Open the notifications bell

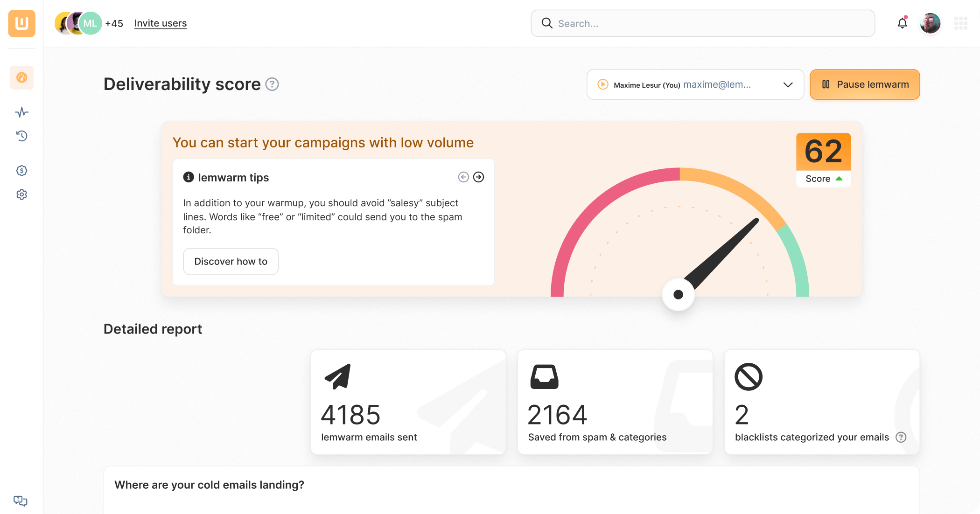[902, 23]
